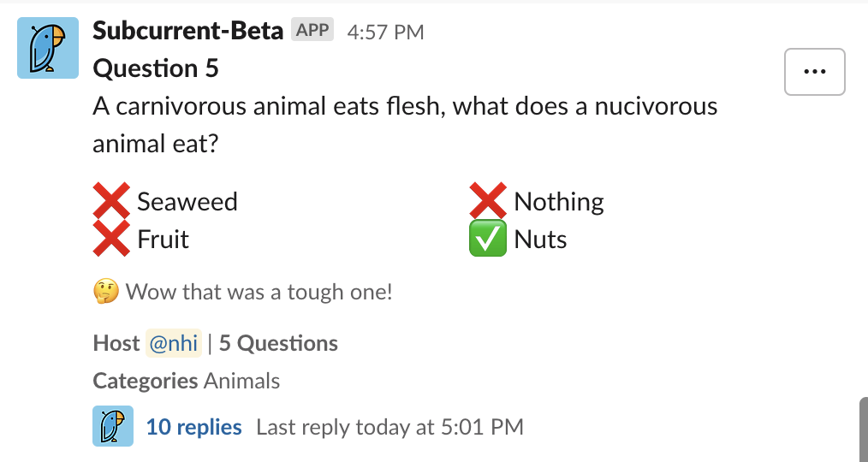Click the APP badge label
The image size is (868, 462).
[x=312, y=30]
